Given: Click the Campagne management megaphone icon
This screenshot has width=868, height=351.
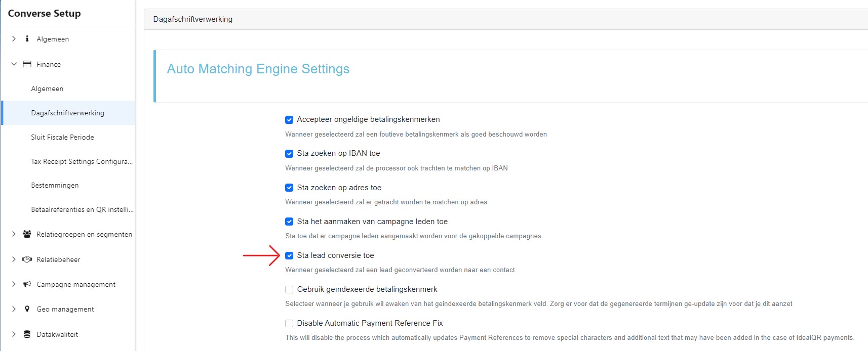Looking at the screenshot, I should coord(27,284).
